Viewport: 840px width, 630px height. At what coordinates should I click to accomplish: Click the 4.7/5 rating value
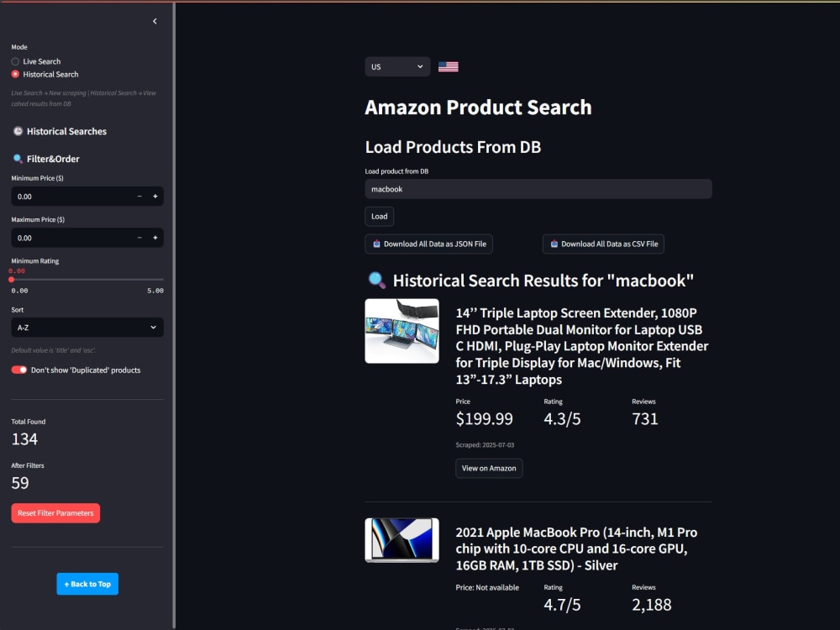pyautogui.click(x=562, y=604)
